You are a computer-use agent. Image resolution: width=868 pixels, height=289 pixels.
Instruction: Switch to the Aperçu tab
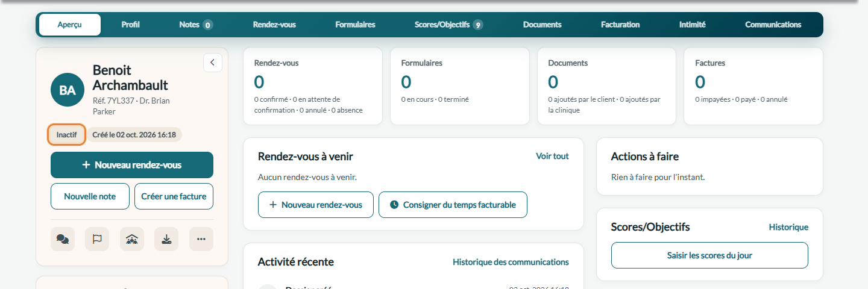click(x=70, y=25)
